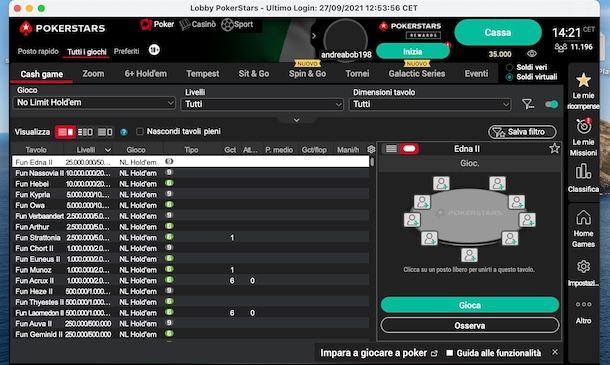Image resolution: width=610 pixels, height=365 pixels.
Task: Click the Visualizza help question icon
Action: click(124, 132)
